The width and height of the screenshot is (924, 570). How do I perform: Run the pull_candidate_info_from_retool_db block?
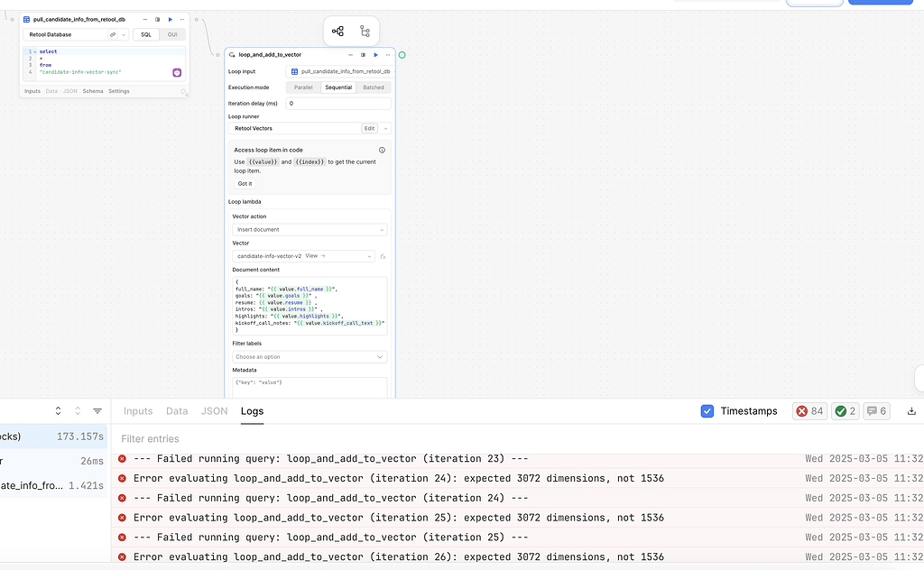point(170,19)
